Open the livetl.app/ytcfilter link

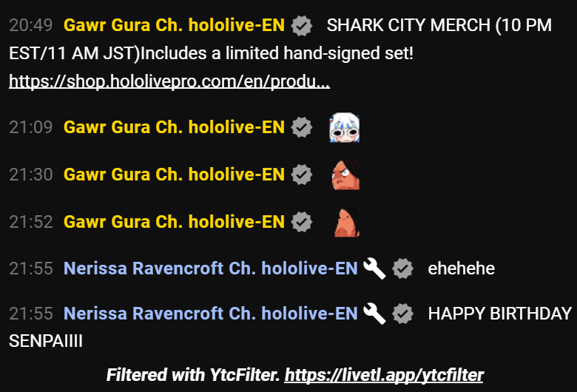click(384, 375)
